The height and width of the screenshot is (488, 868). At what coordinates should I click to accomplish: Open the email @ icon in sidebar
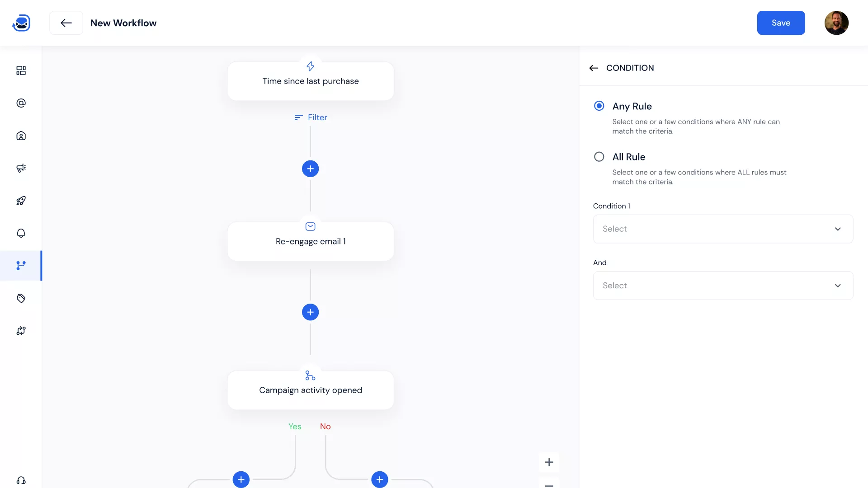(x=21, y=103)
